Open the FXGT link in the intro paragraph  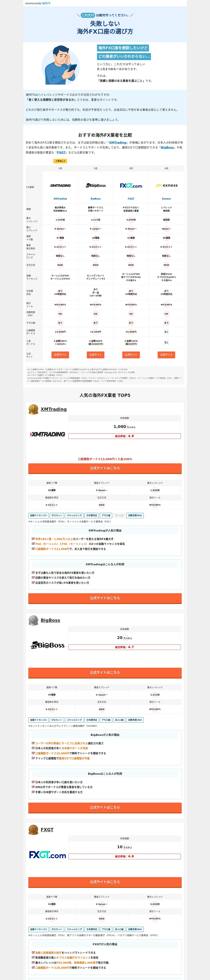point(61,153)
